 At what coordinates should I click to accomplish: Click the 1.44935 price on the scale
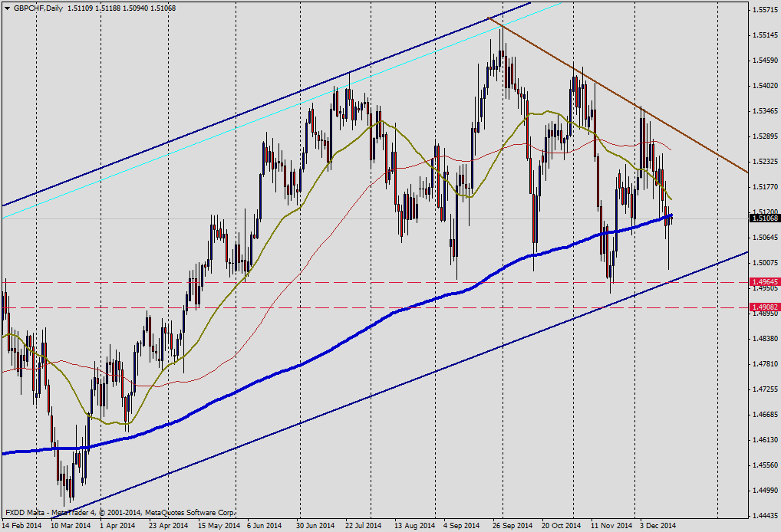point(764,490)
